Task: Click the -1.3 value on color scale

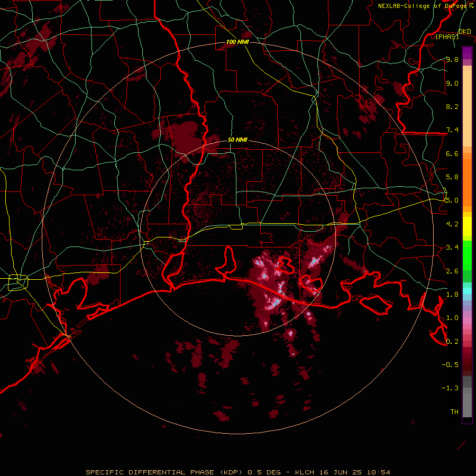Action: coord(450,388)
